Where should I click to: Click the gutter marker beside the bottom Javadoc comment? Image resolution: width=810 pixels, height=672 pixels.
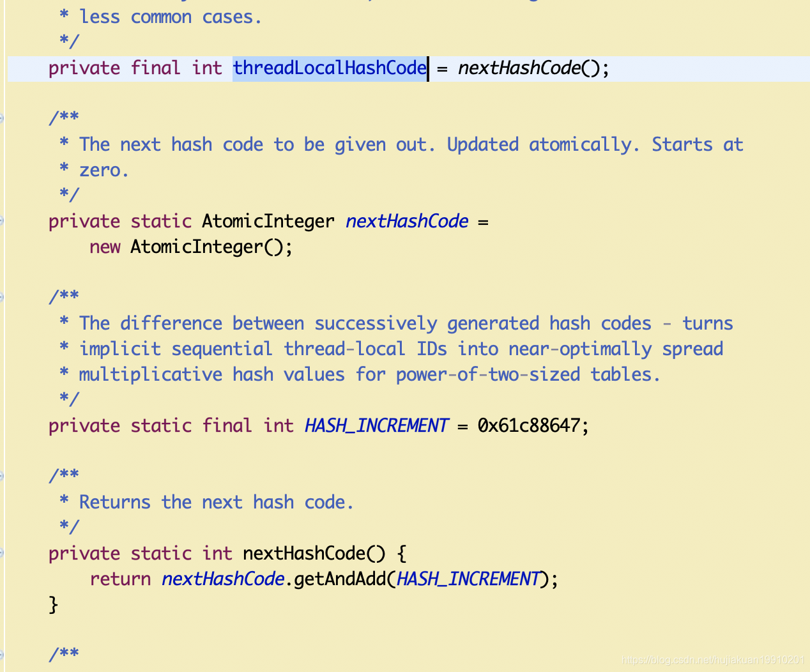(x=1, y=653)
